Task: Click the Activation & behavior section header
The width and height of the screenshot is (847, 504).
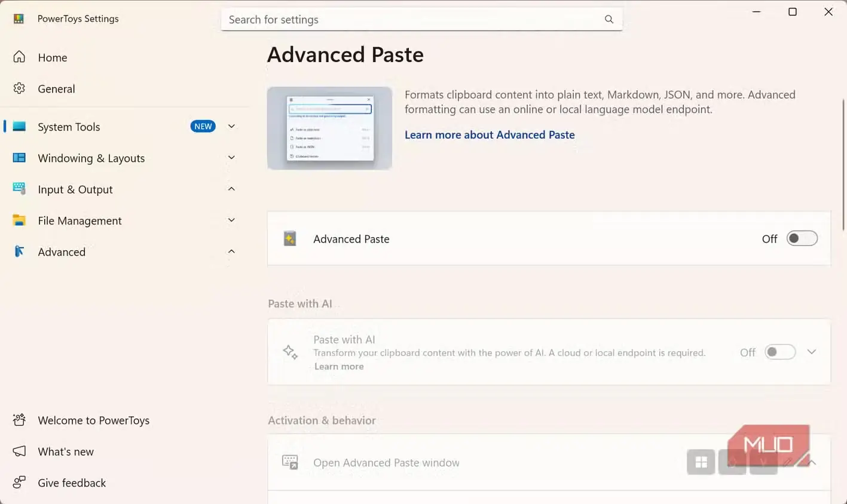Action: tap(322, 420)
